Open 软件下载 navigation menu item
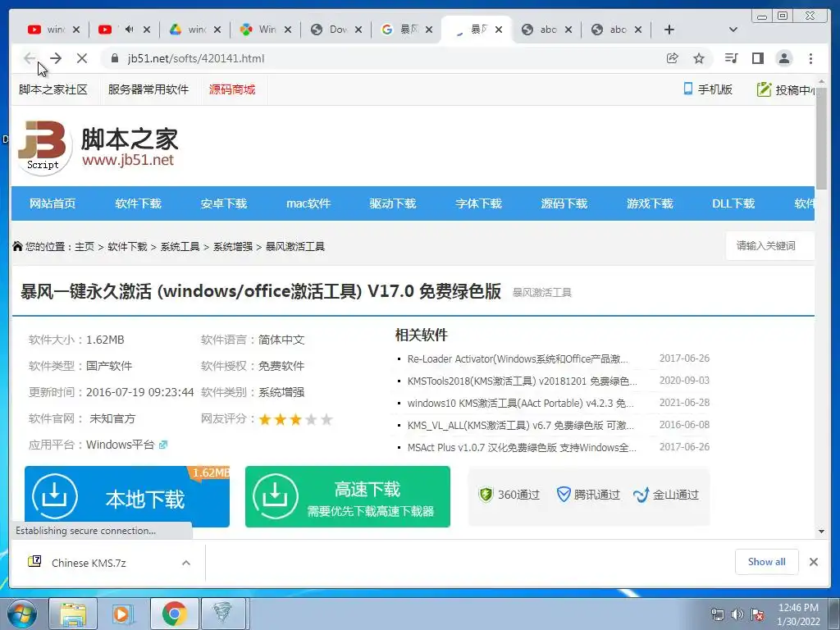Screen dimensions: 840x630 click(138, 203)
